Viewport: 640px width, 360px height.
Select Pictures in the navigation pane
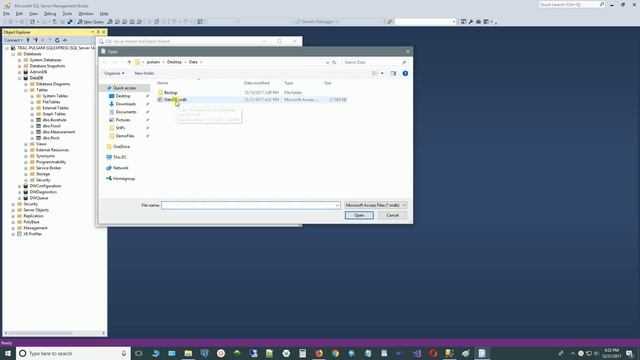tap(122, 120)
